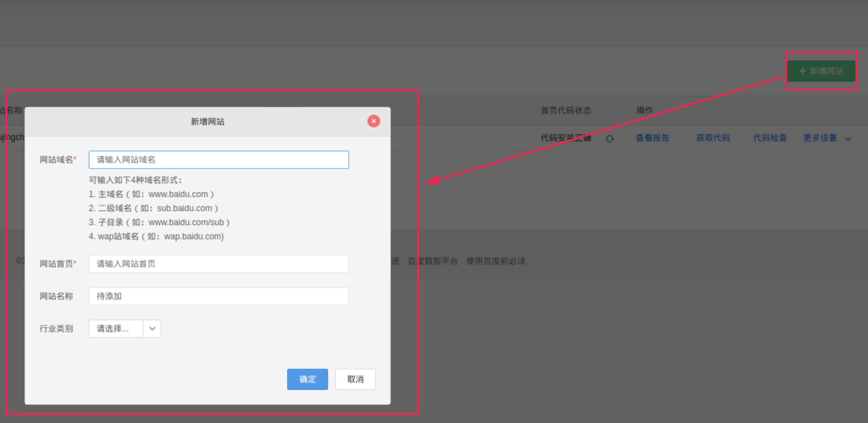The height and width of the screenshot is (423, 868).
Task: Focus the 网站域名 input field
Action: (219, 160)
